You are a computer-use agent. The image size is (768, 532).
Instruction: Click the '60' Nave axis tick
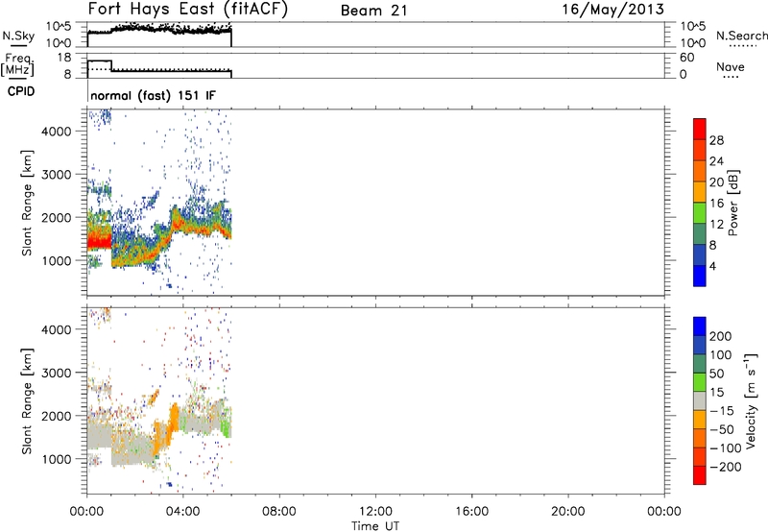point(686,58)
